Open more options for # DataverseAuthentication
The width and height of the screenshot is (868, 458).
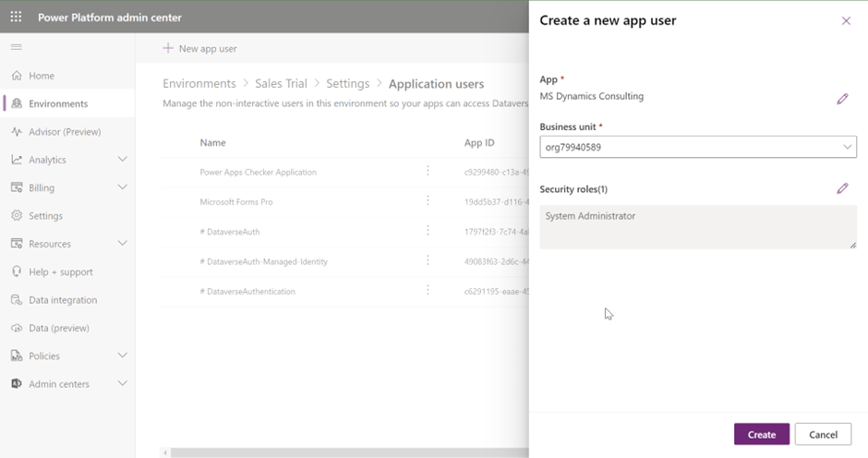[428, 291]
